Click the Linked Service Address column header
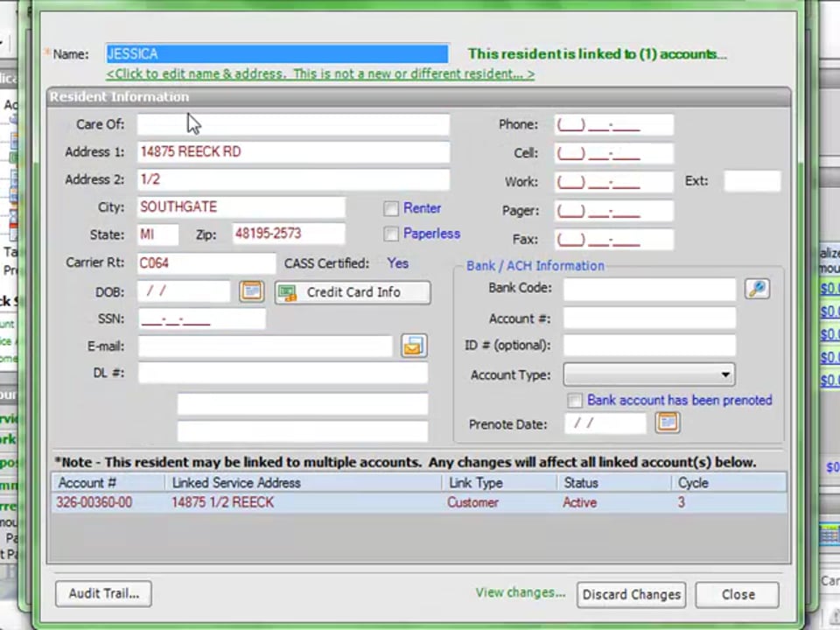Screen dimensions: 840x630 [x=304, y=483]
